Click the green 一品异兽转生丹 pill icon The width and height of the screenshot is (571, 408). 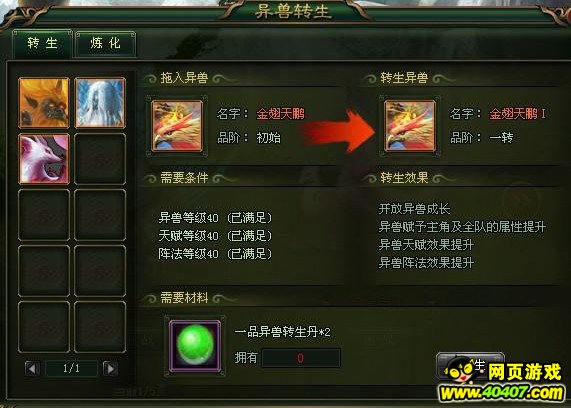[195, 346]
